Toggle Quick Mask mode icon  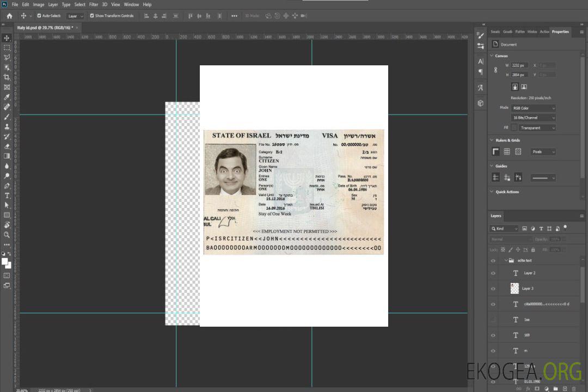coord(7,275)
